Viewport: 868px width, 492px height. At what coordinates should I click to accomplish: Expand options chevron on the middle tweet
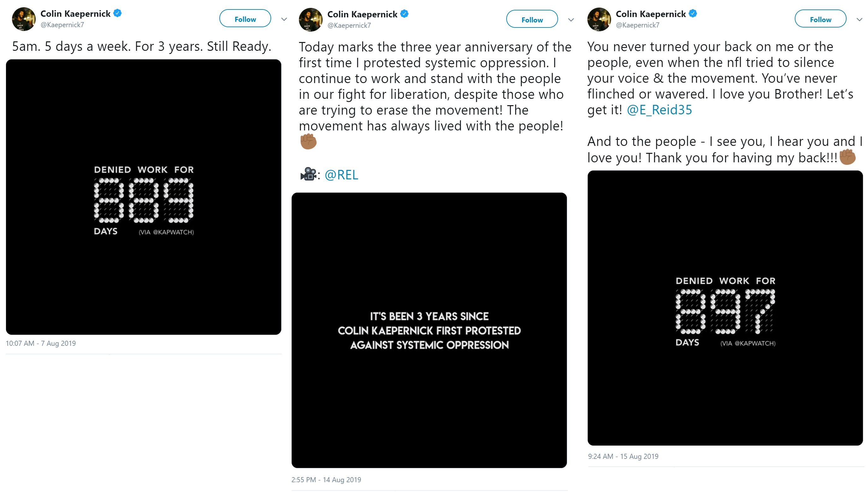point(571,20)
